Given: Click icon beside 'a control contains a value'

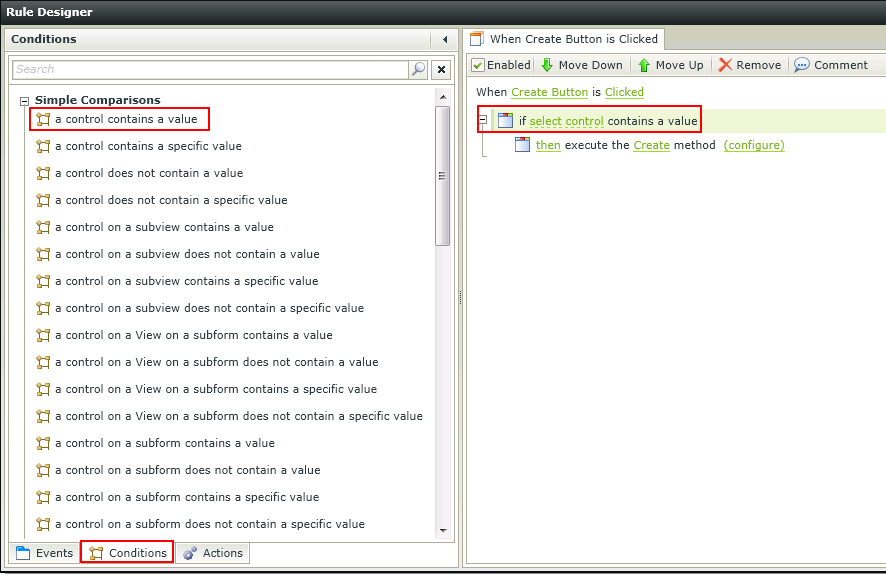Looking at the screenshot, I should (43, 119).
